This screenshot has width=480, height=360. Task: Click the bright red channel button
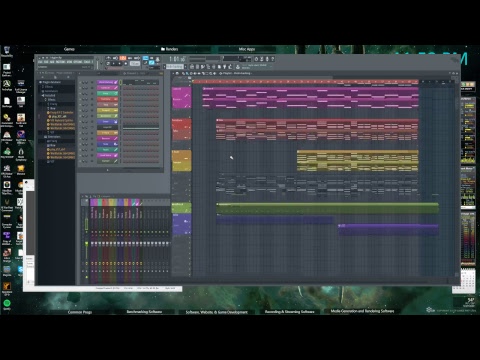[x=107, y=99]
